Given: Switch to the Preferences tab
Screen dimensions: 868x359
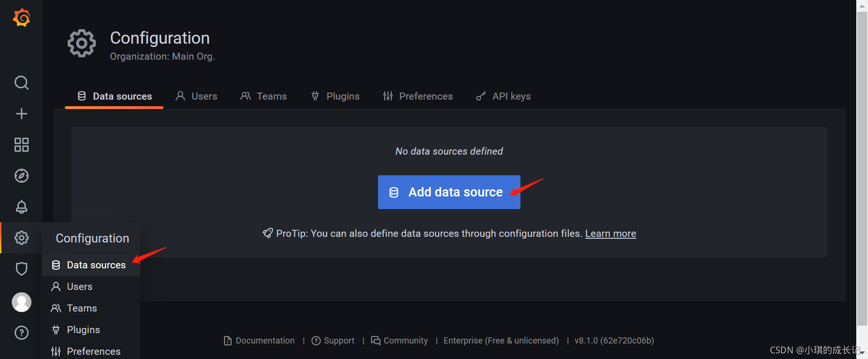Looking at the screenshot, I should click(x=418, y=96).
